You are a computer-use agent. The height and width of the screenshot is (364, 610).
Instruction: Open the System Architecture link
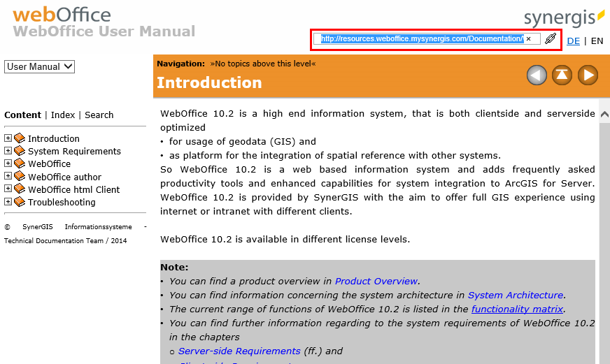tap(516, 296)
